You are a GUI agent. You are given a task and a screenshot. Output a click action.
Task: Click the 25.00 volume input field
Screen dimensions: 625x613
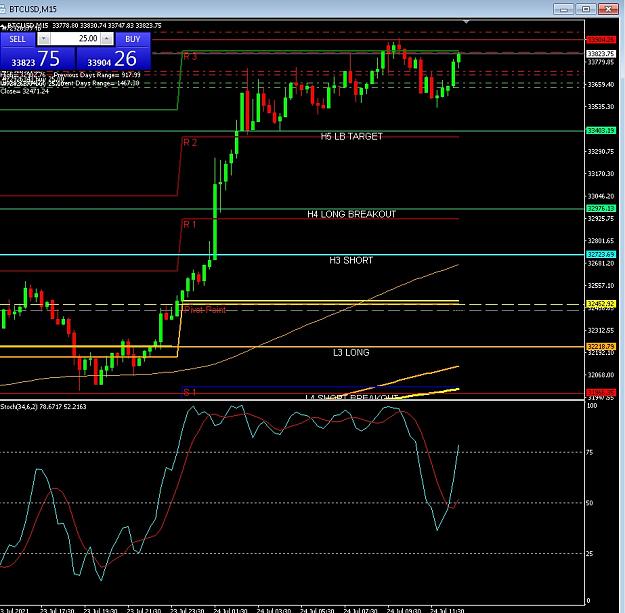[75, 39]
